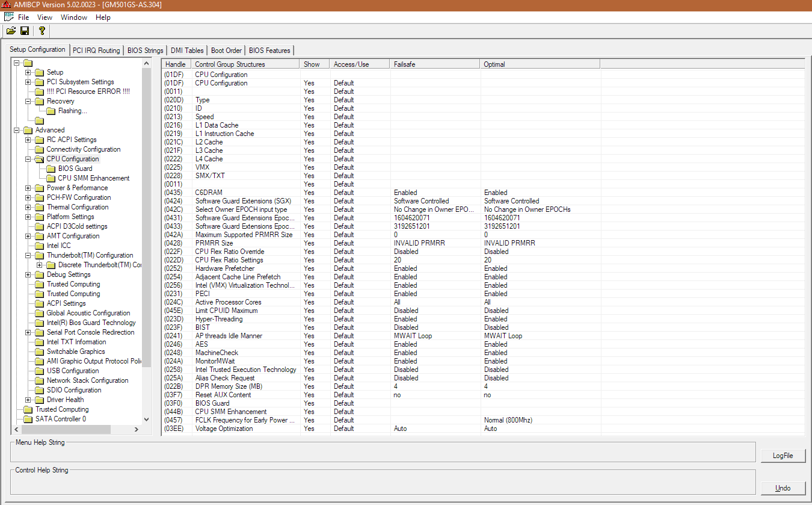
Task: Select the BIOS Guard folder icon in the tree
Action: 51,169
